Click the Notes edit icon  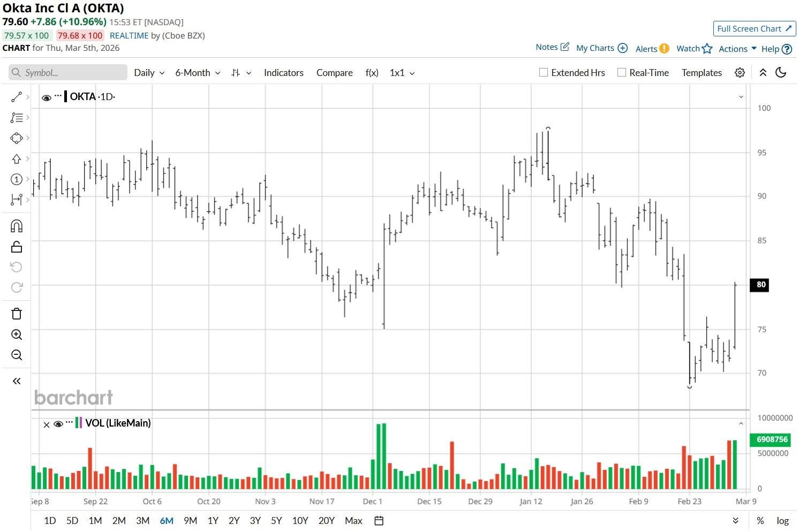point(564,47)
